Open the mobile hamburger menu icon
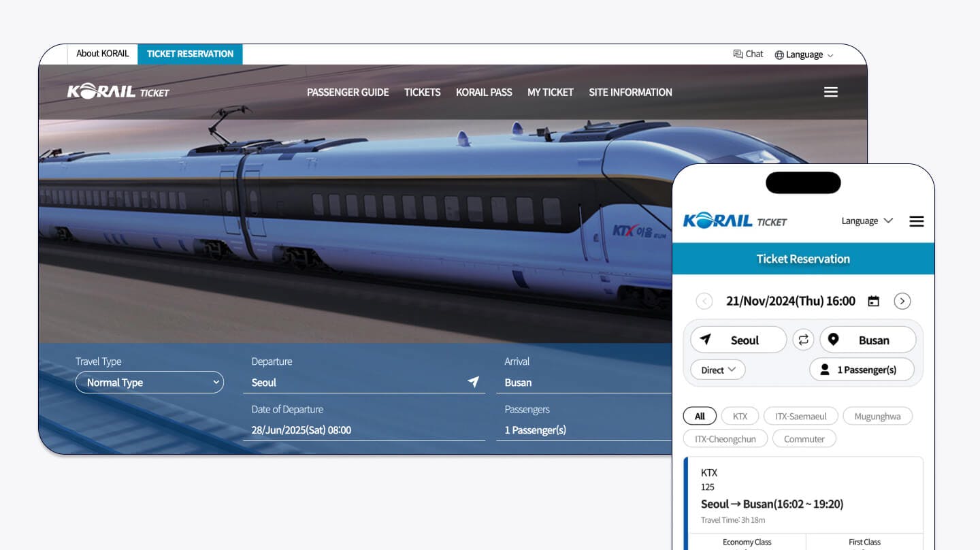This screenshot has height=550, width=980. (x=917, y=221)
